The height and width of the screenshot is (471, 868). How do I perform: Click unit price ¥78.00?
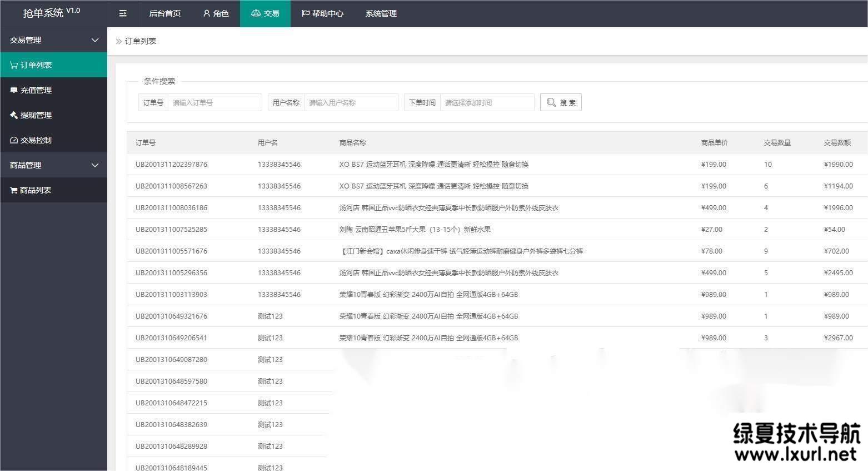[x=712, y=251]
